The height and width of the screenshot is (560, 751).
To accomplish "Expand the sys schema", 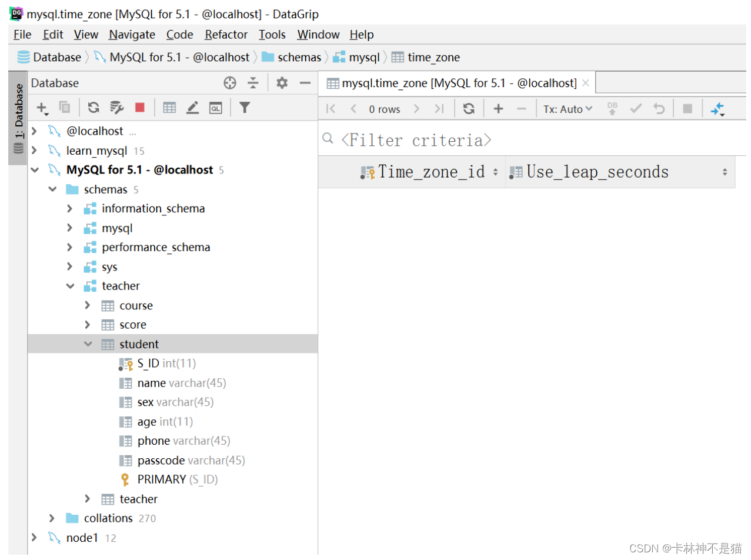I will 70,267.
